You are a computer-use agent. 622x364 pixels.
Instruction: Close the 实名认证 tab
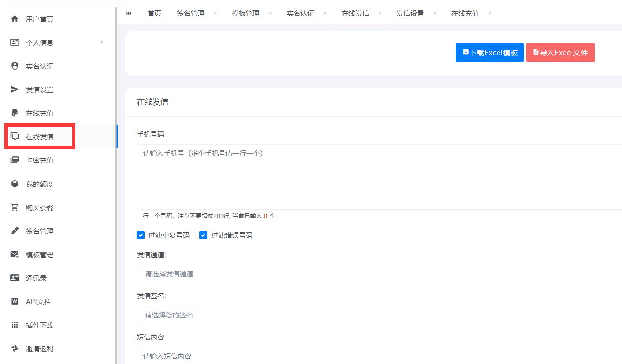point(325,13)
